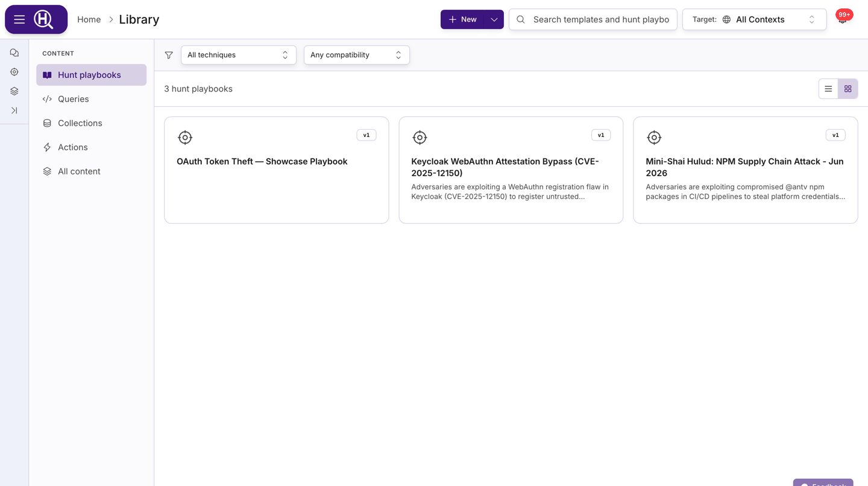Go to Actions section
The width and height of the screenshot is (868, 486).
coord(92,147)
